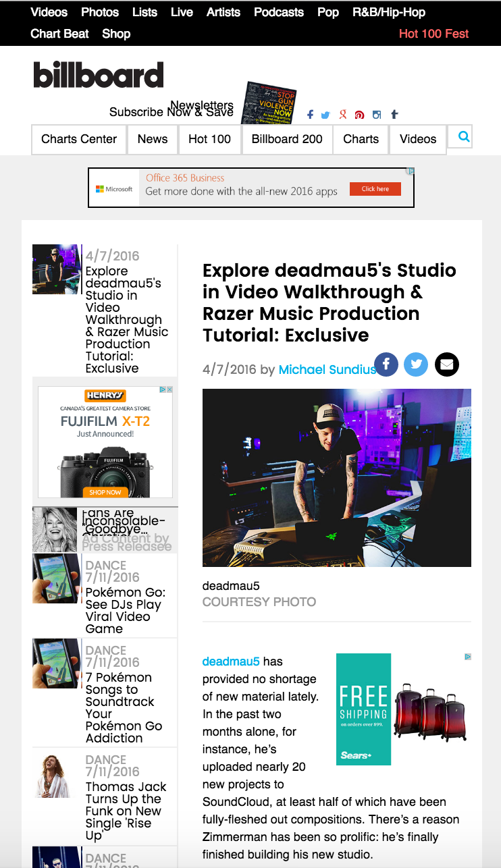Click the blue search magnifier icon

pyautogui.click(x=464, y=137)
